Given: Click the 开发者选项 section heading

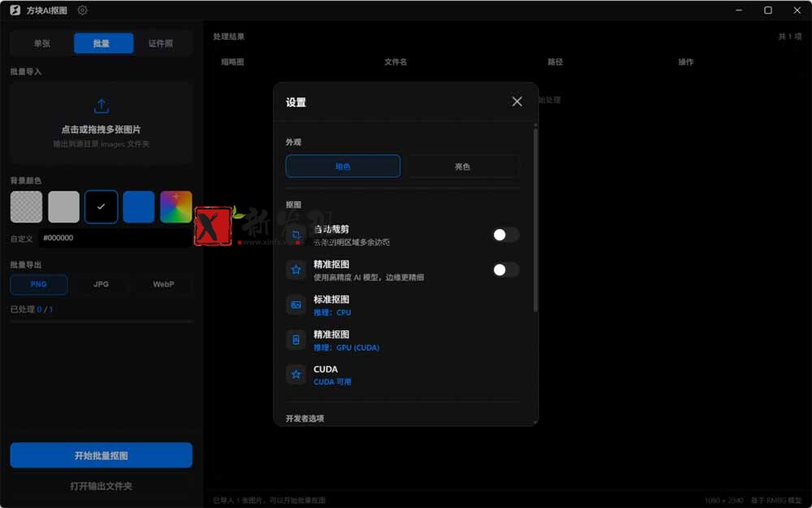Looking at the screenshot, I should pyautogui.click(x=305, y=419).
